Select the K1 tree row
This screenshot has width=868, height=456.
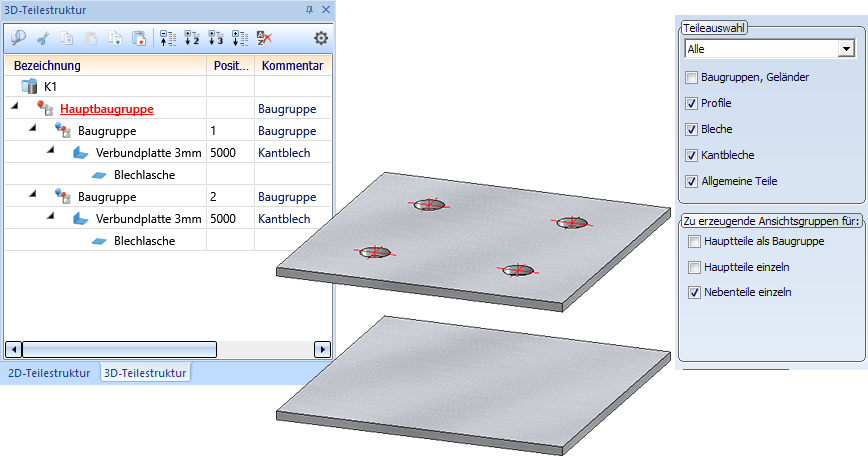168,86
